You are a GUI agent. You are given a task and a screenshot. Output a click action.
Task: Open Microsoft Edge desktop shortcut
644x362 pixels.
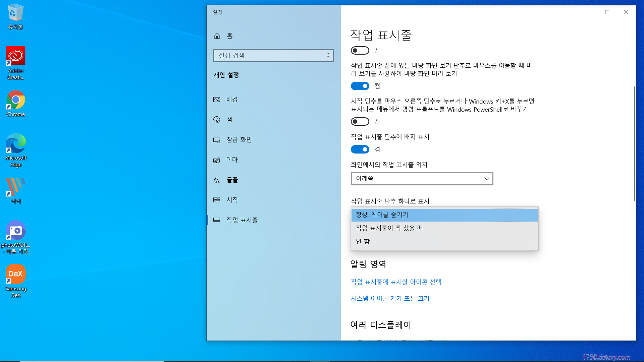(15, 143)
